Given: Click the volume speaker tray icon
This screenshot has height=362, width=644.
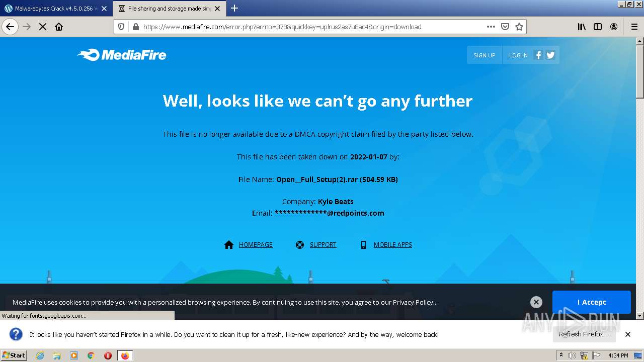Looking at the screenshot, I should pos(572,355).
